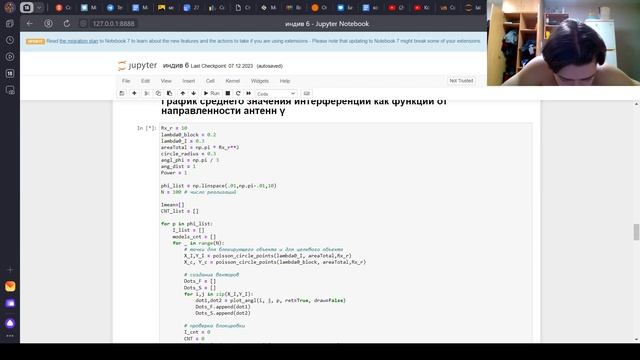The image size is (640, 360).
Task: Open the Cell menu
Action: click(210, 81)
